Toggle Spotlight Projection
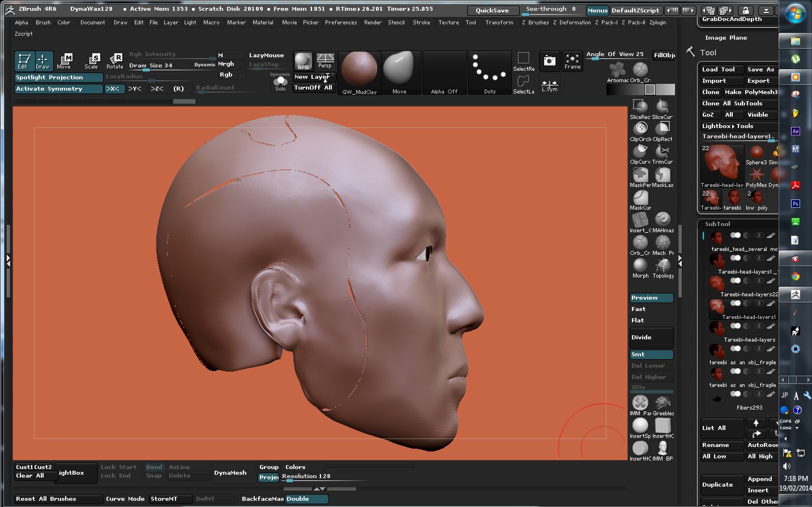 [59, 78]
